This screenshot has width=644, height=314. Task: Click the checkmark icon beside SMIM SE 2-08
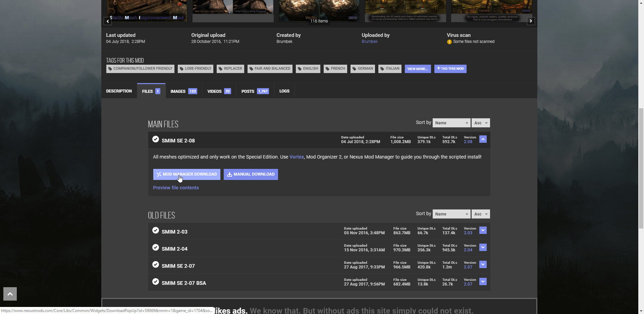tap(156, 139)
